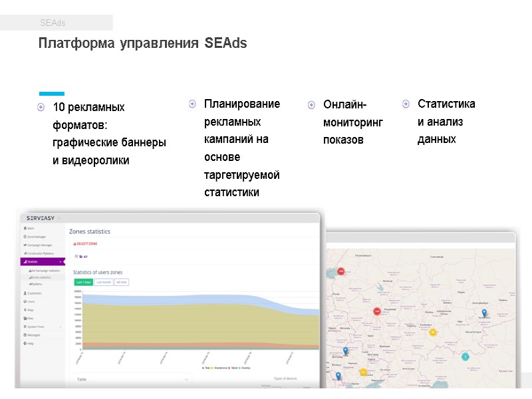Open the Constructor flyMenu section

(x=41, y=252)
